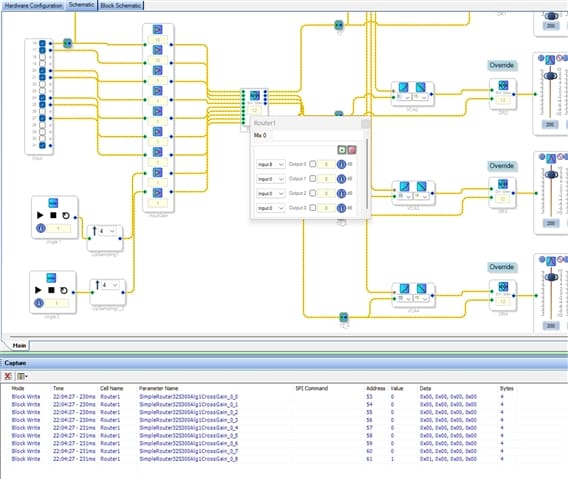568x479 pixels.
Task: Clear the Capture log with the red X icon
Action: point(8,376)
